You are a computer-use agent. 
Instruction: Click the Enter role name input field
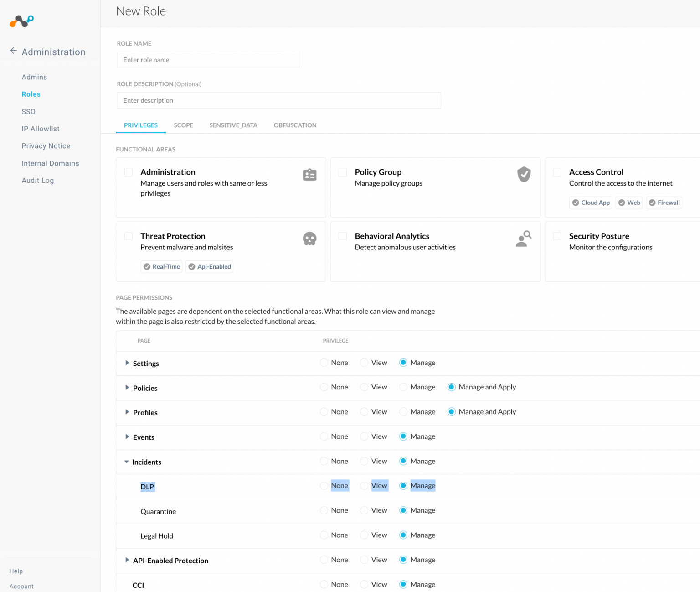click(208, 59)
